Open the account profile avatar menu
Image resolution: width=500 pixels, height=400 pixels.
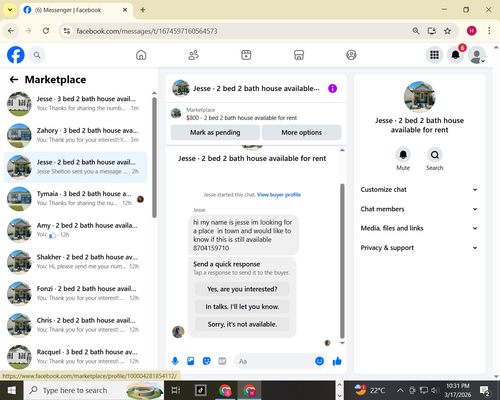(x=477, y=55)
